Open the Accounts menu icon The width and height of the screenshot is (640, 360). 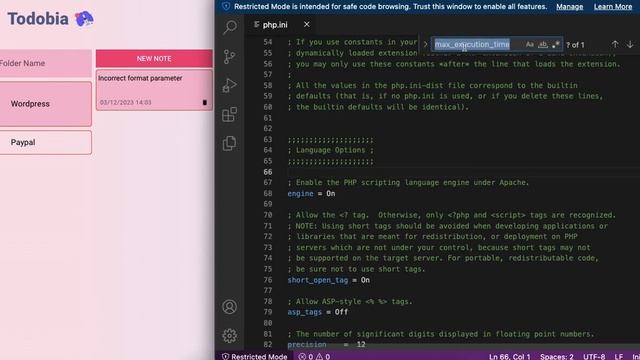[x=230, y=307]
